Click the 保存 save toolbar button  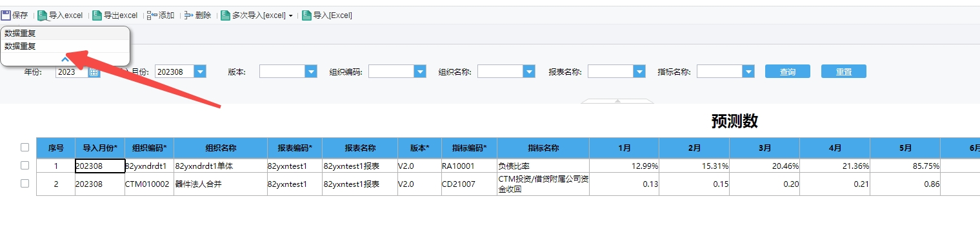click(x=14, y=15)
